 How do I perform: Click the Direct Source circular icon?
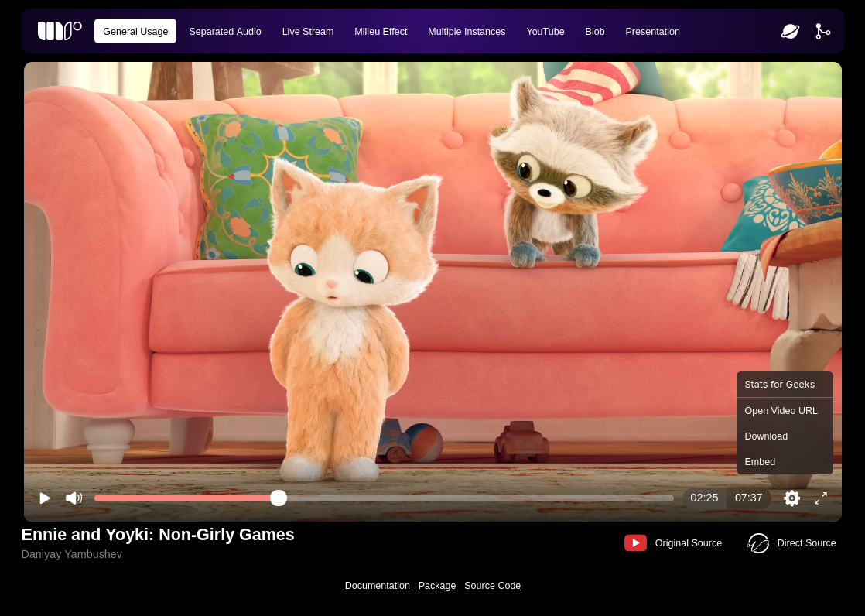tap(758, 543)
